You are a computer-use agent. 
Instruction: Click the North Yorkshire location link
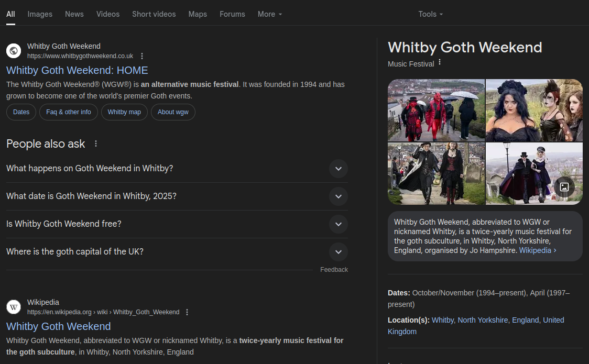pyautogui.click(x=482, y=320)
